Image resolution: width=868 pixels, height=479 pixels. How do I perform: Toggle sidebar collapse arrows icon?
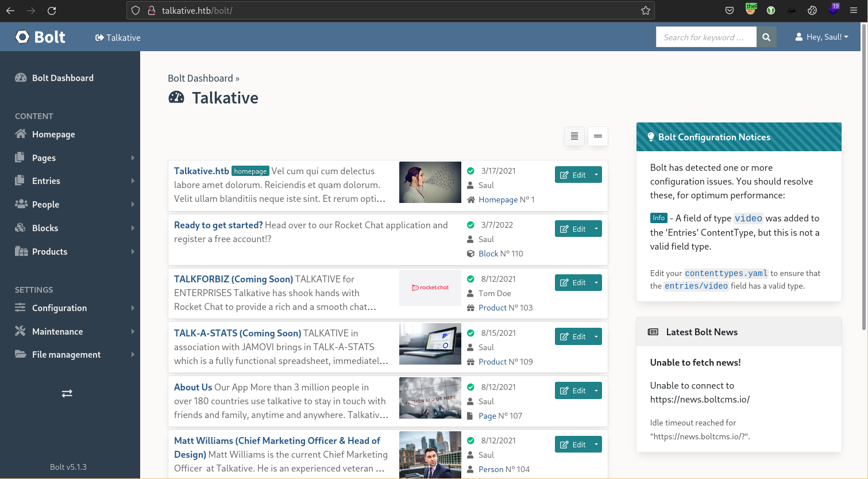pyautogui.click(x=67, y=393)
